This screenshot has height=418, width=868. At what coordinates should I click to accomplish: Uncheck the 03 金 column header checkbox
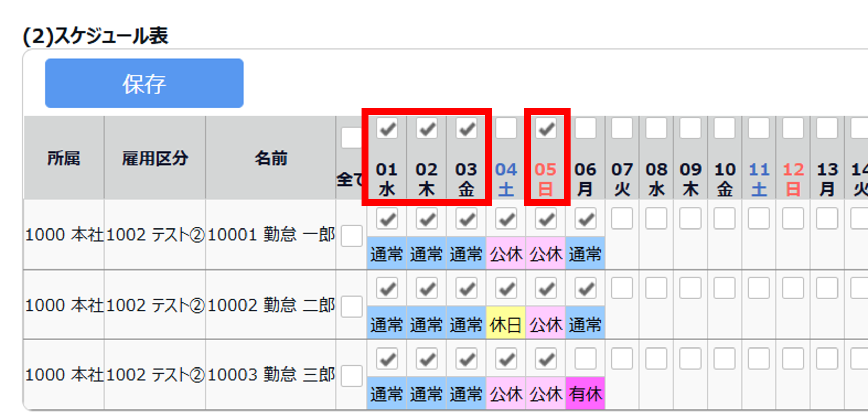(467, 128)
